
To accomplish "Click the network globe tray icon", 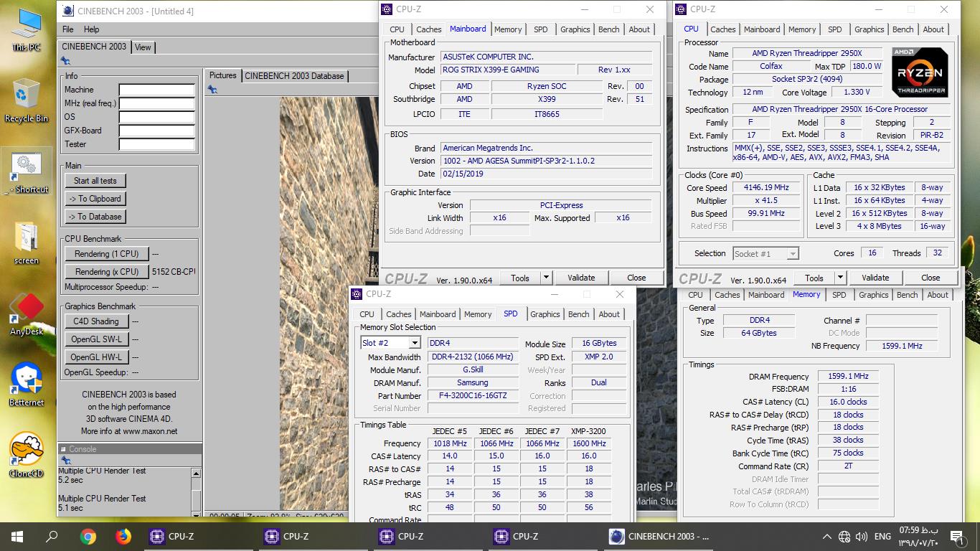I will [844, 537].
